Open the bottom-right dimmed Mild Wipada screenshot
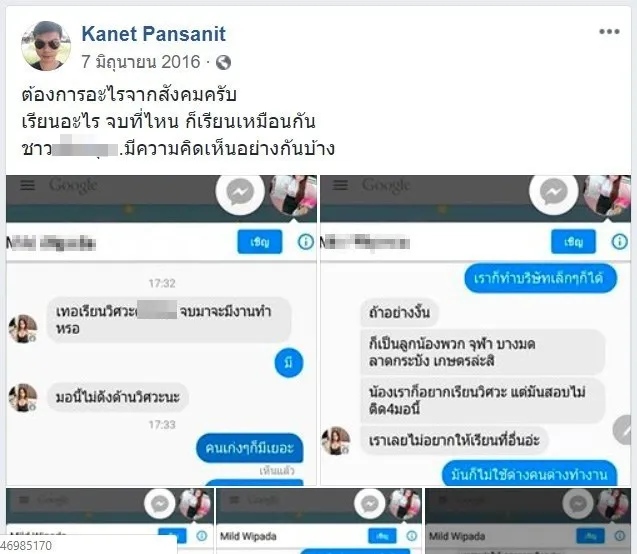Viewport: 637px width, 554px height. point(528,521)
